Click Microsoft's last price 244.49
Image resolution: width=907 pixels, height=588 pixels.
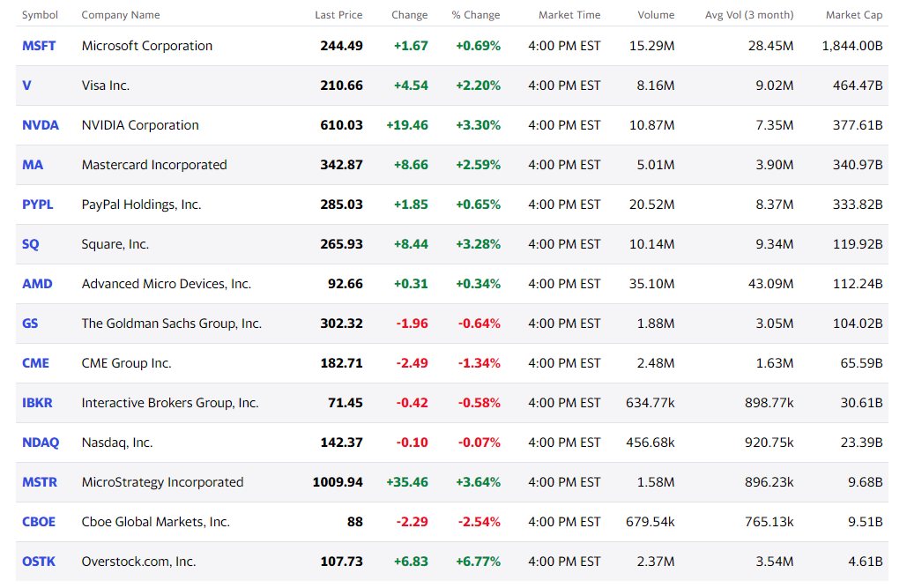[341, 46]
